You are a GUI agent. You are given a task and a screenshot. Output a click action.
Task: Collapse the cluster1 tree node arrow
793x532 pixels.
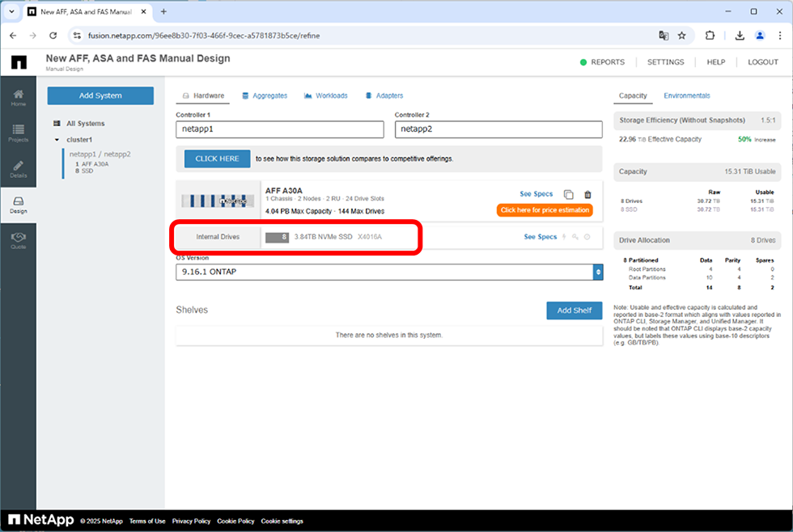pyautogui.click(x=57, y=139)
